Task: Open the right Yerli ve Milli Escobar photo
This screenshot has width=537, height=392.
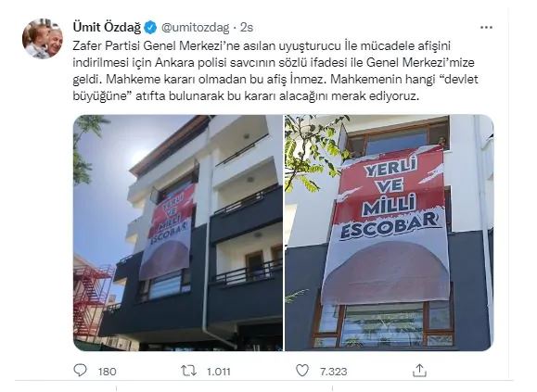Action: [x=390, y=233]
